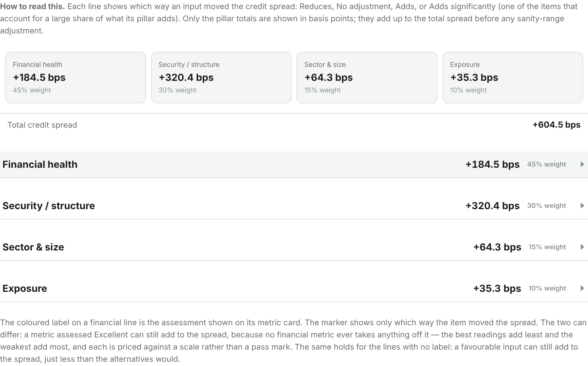Select the Exposure summary card
588x366 pixels.
[513, 78]
